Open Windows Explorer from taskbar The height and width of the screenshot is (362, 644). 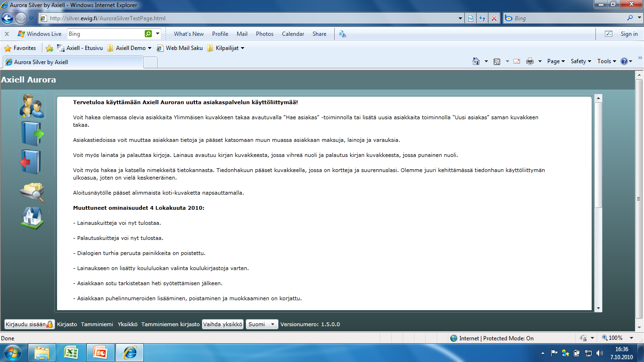coord(42,353)
